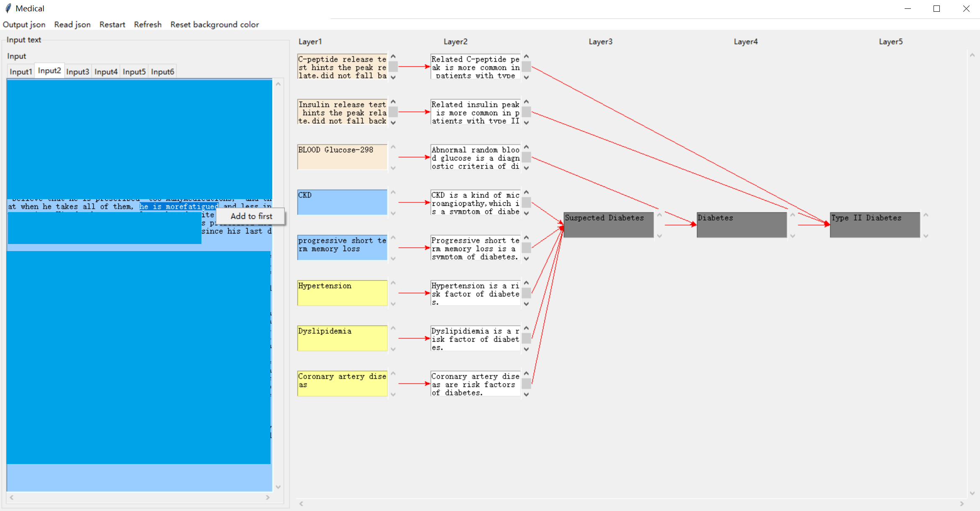Image resolution: width=980 pixels, height=511 pixels.
Task: Open the Input6 tab
Action: 162,72
